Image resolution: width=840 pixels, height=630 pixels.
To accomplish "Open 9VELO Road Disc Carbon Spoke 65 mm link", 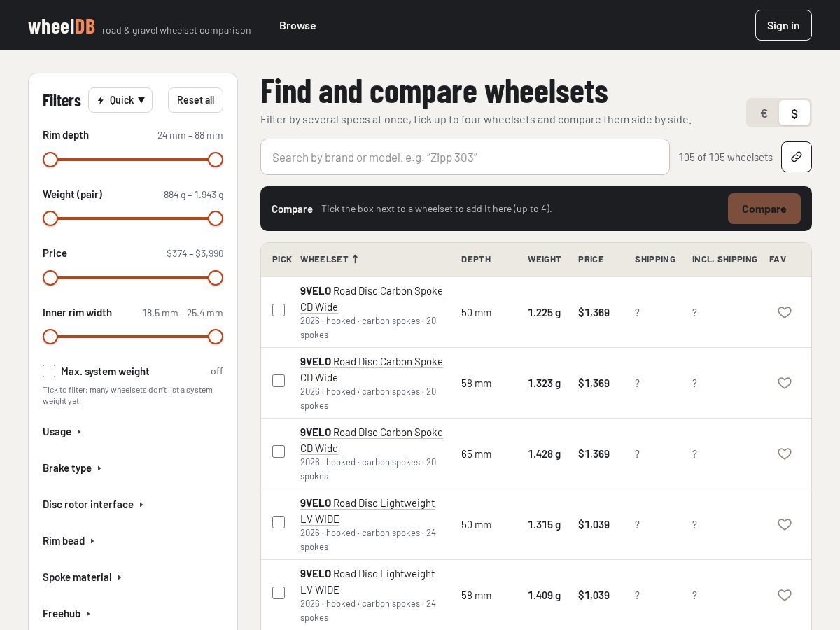I will point(372,440).
